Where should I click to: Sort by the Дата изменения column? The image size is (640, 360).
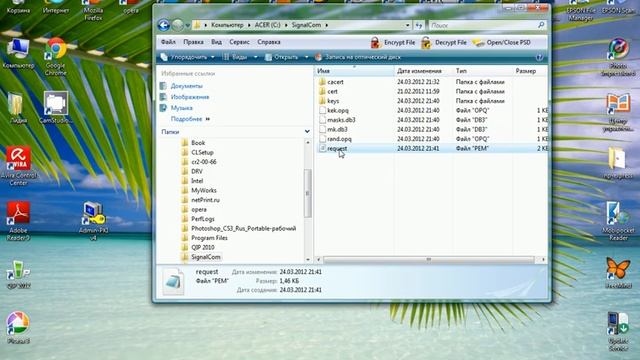tap(424, 71)
